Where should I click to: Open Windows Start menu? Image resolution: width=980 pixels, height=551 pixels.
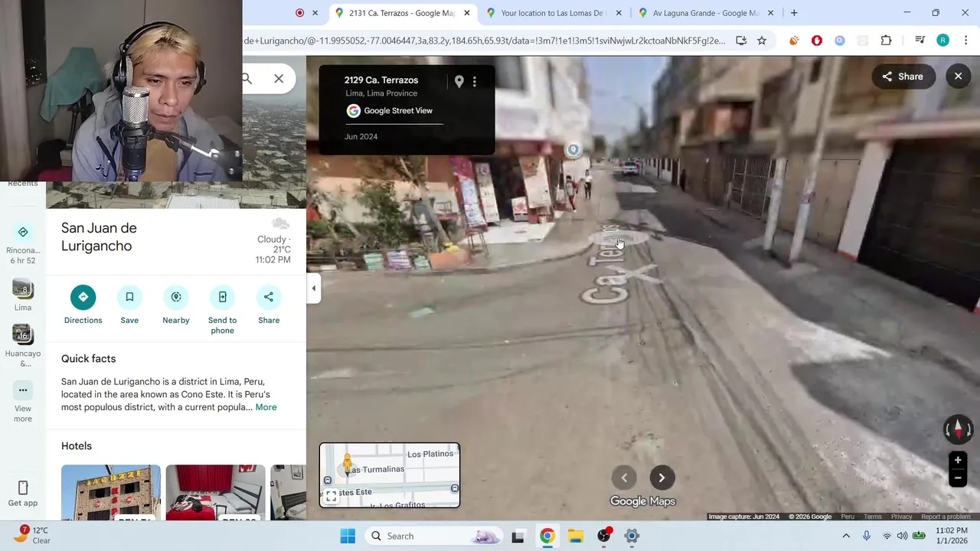348,536
